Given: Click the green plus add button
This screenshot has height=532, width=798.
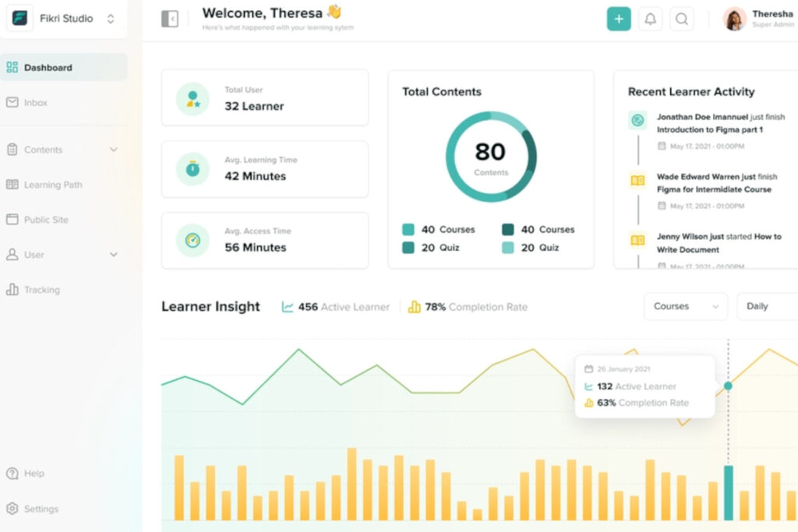Looking at the screenshot, I should pyautogui.click(x=619, y=19).
